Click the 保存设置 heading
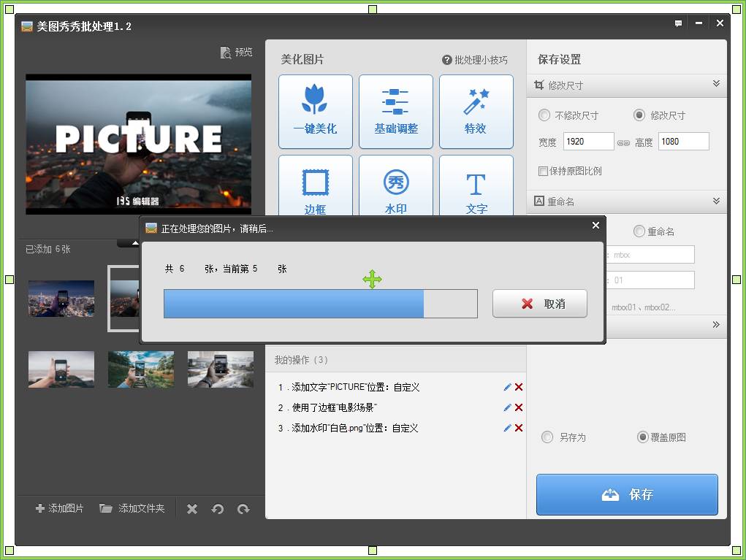Image resolution: width=746 pixels, height=560 pixels. [559, 59]
